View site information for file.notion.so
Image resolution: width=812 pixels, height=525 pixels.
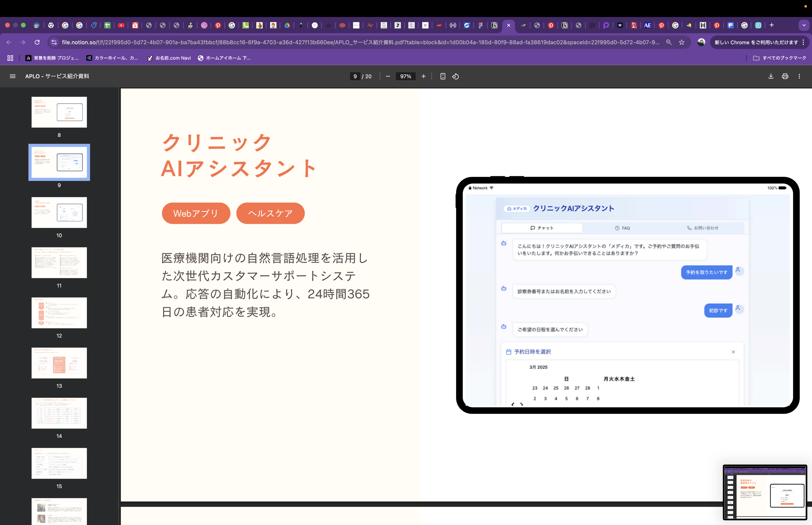[54, 42]
